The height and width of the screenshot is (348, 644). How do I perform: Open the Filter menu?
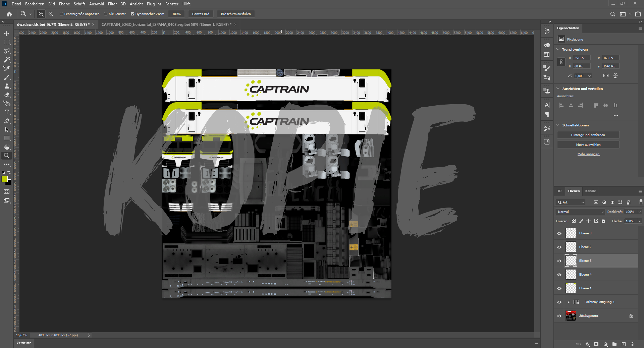pyautogui.click(x=112, y=4)
